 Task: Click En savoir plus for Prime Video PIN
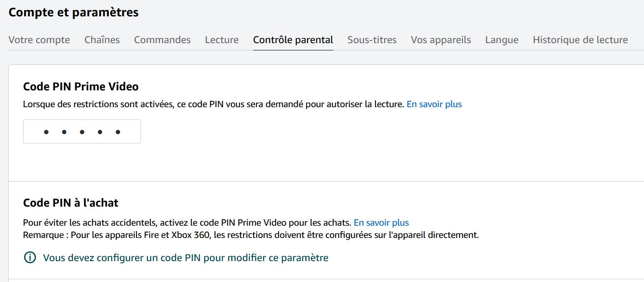pos(434,104)
